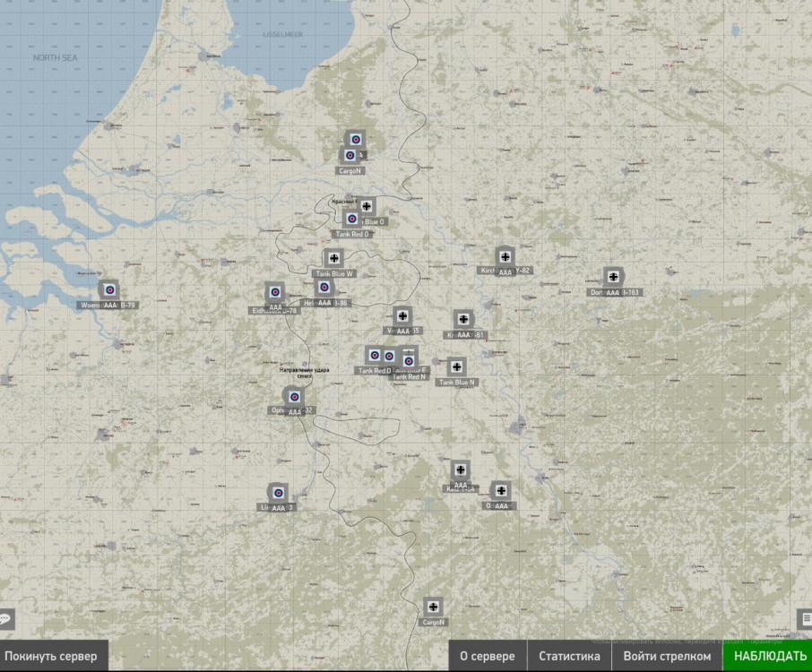Pick the Helmond B-86 roundel spawn icon
The height and width of the screenshot is (672, 812).
324,287
